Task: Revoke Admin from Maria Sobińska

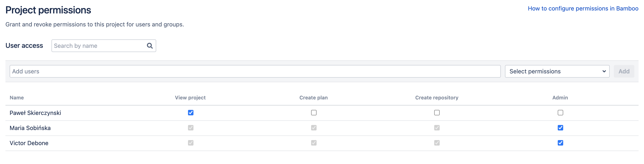Action: pyautogui.click(x=560, y=128)
